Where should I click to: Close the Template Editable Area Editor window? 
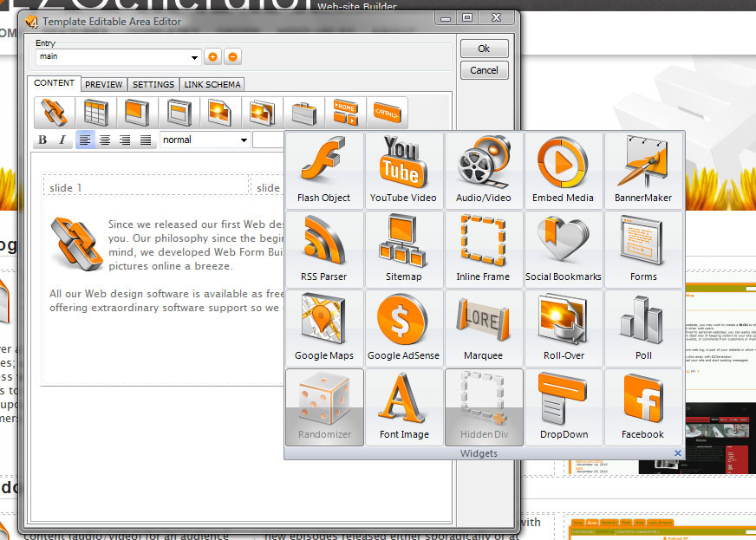pos(496,18)
